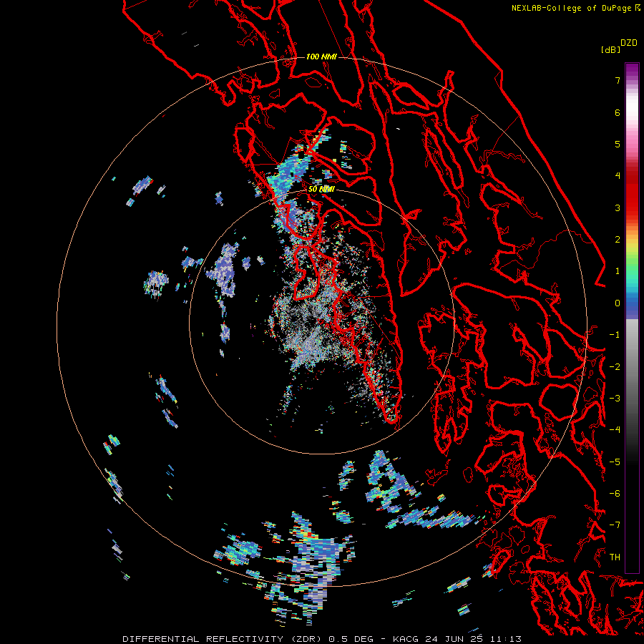Image resolution: width=644 pixels, height=644 pixels.
Task: Click the 24 JUN 25 date text
Action: [x=454, y=639]
